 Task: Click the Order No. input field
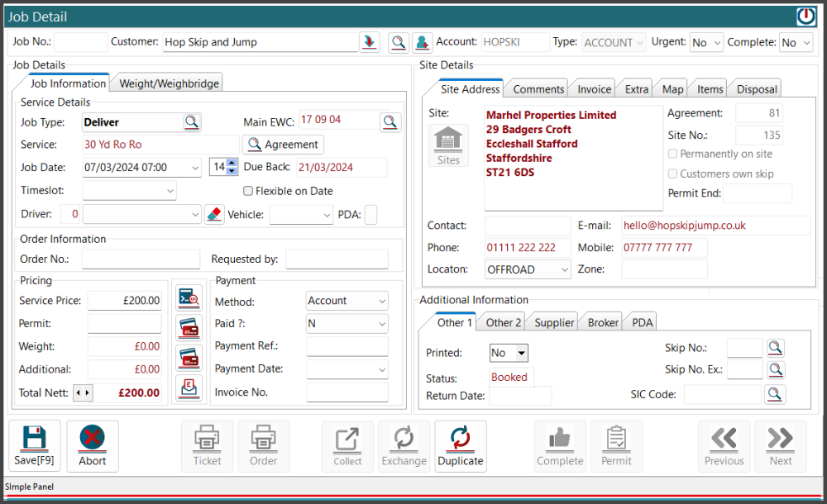click(141, 259)
